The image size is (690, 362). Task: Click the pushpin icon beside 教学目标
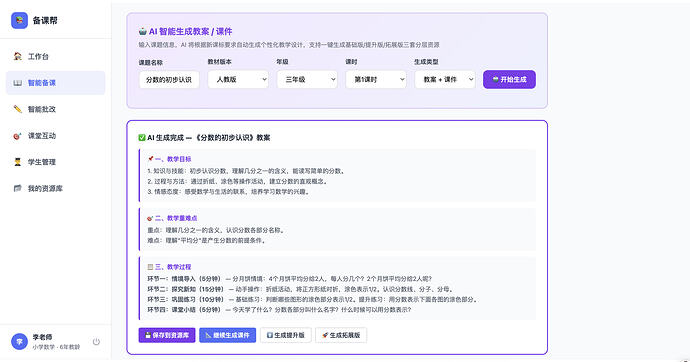click(x=150, y=159)
